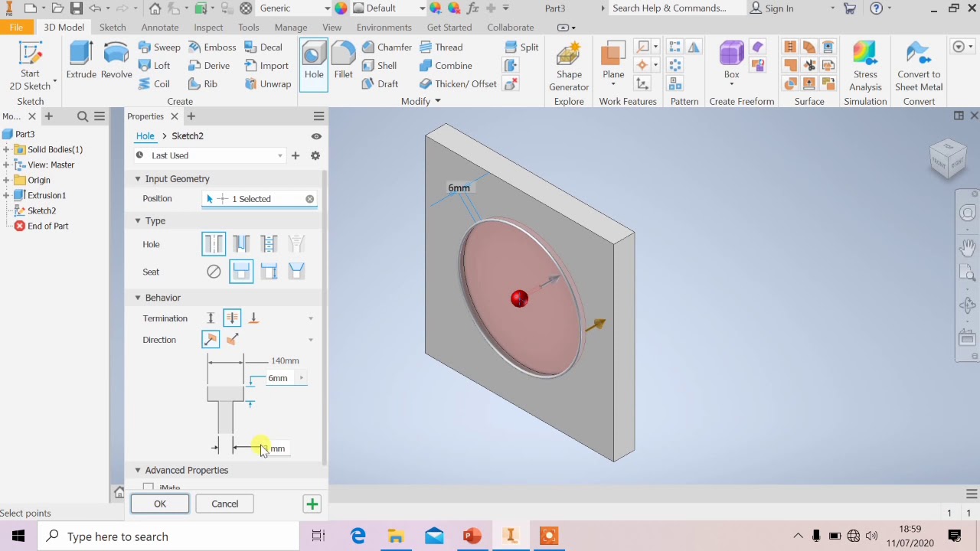The width and height of the screenshot is (980, 551).
Task: Click the Emboss tool
Action: 212,47
